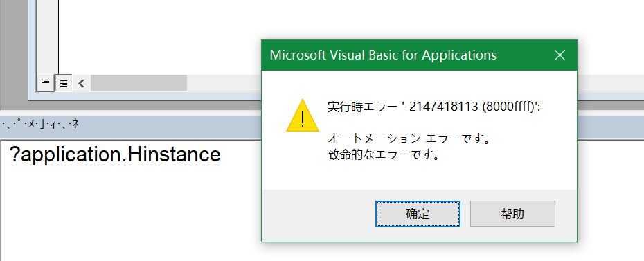This screenshot has width=644, height=261.
Task: Close the Visual Basic error dialog
Action: pos(560,55)
